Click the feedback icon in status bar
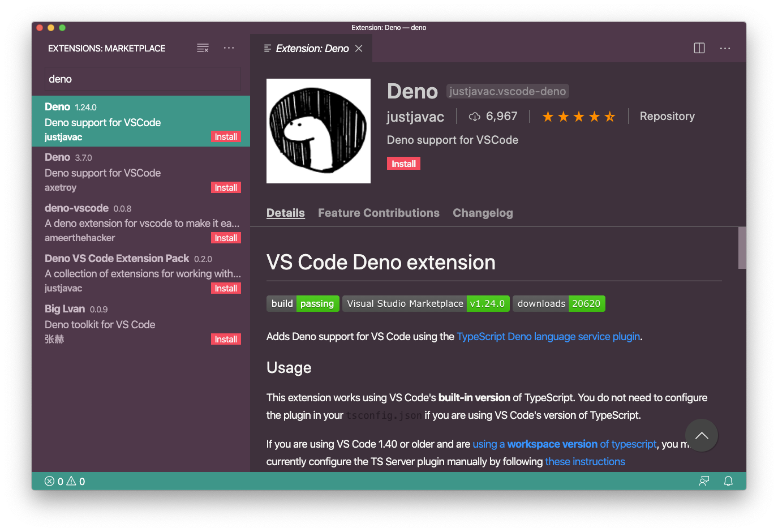The height and width of the screenshot is (532, 778). coord(704,481)
